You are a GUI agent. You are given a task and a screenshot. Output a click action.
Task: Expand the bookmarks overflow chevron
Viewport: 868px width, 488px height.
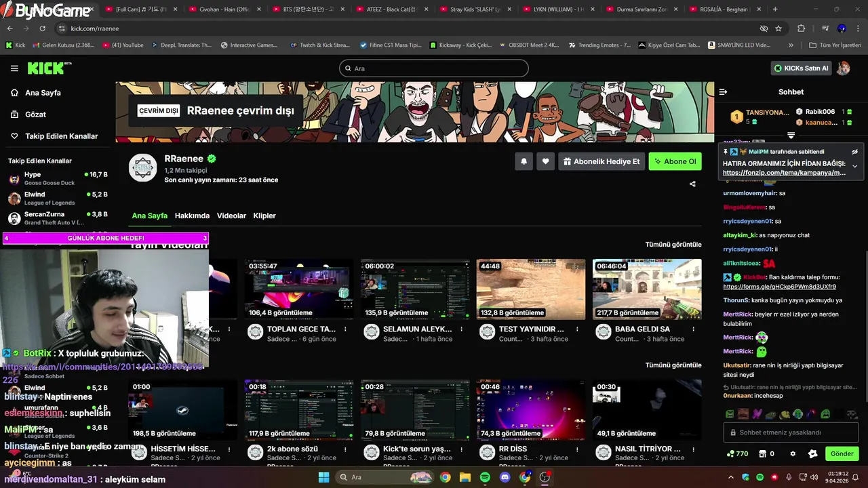tap(791, 45)
